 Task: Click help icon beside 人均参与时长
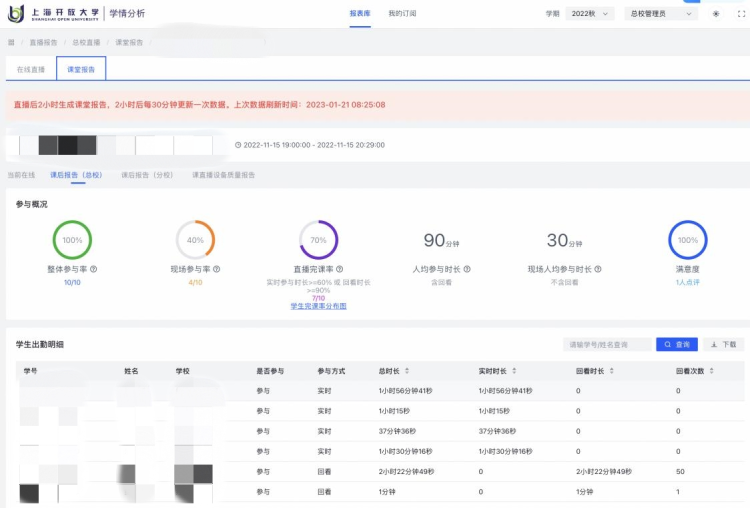coord(467,269)
